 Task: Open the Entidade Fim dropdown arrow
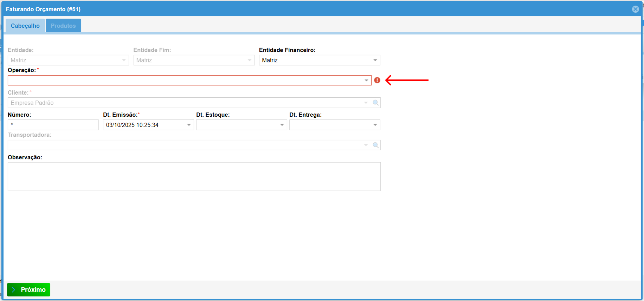point(250,60)
